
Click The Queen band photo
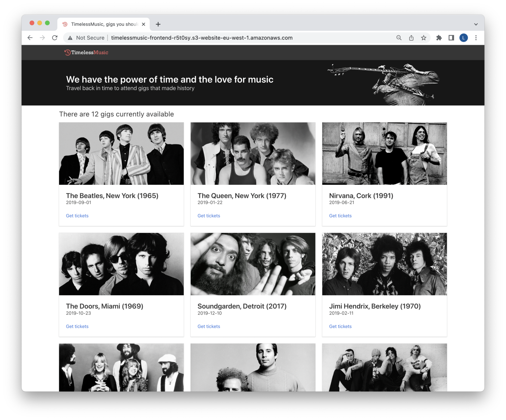pos(253,153)
